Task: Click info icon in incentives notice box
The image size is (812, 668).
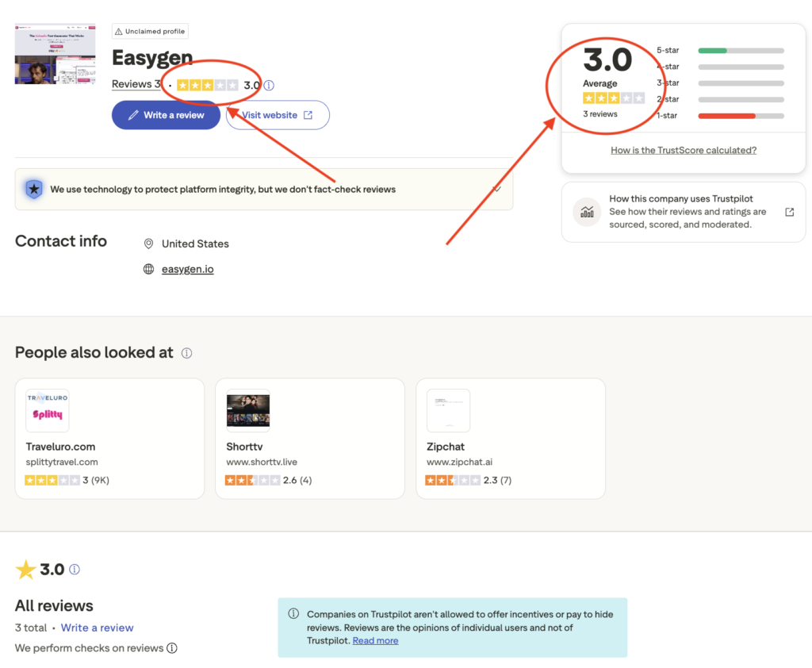Action: 293,613
